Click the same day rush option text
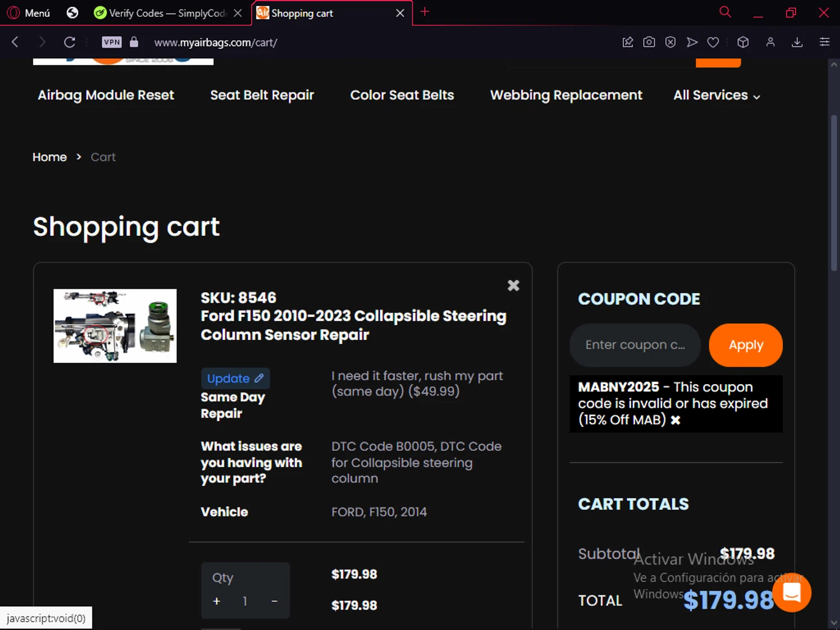840x630 pixels. [x=417, y=384]
